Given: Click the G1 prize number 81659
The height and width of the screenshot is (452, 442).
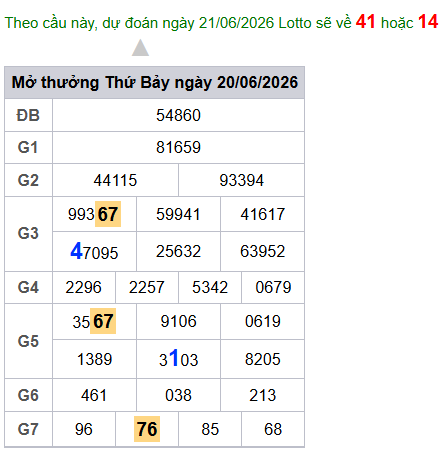Looking at the screenshot, I should [178, 147].
